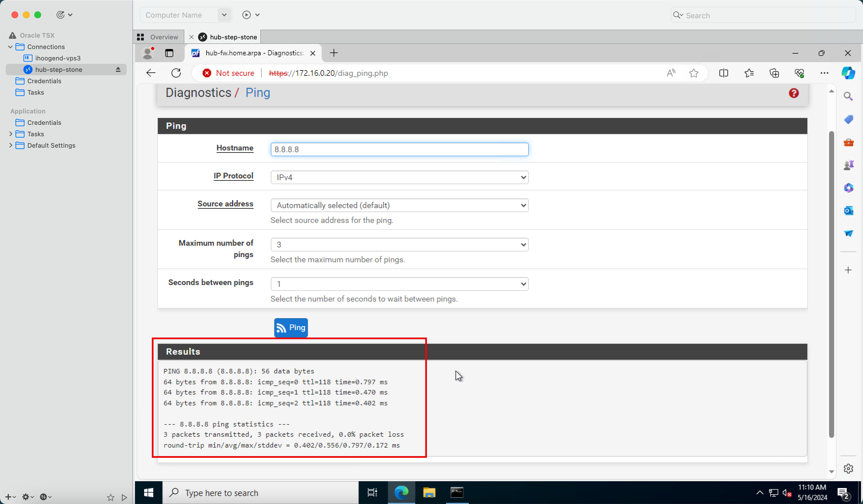Select the hub-fw.home.arpa Diagnostics browser tab

coord(253,53)
